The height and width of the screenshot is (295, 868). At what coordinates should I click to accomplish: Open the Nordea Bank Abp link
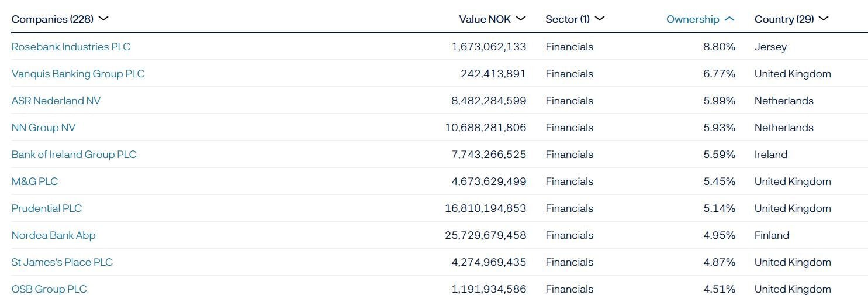pos(53,235)
